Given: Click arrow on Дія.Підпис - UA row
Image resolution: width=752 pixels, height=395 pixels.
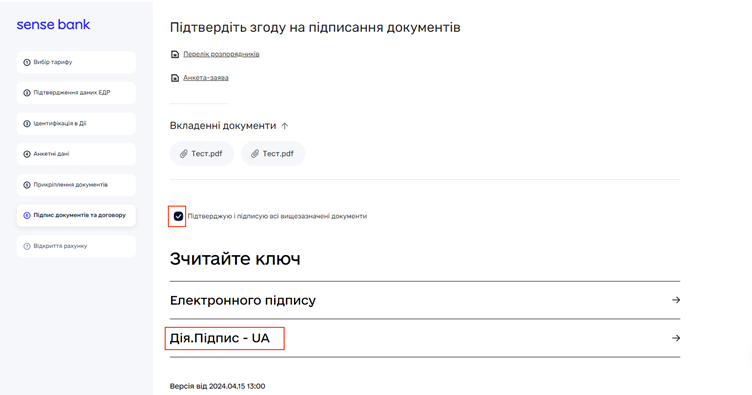Looking at the screenshot, I should pyautogui.click(x=676, y=338).
